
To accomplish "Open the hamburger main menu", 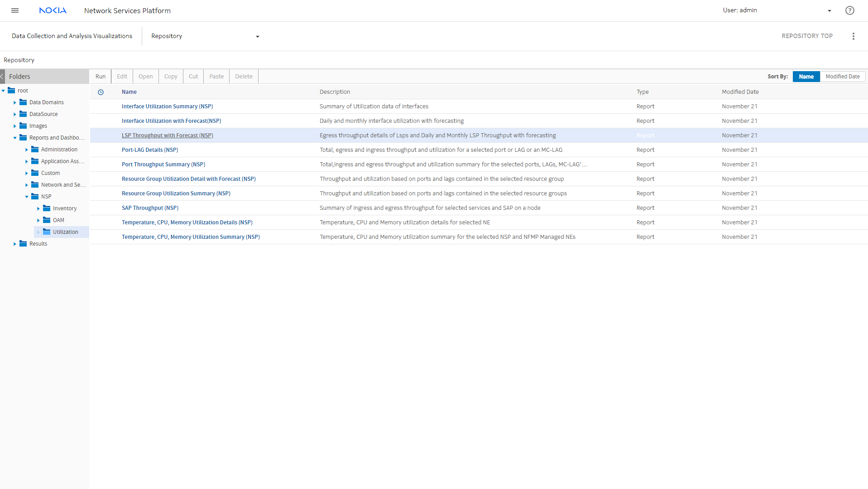I will tap(15, 10).
